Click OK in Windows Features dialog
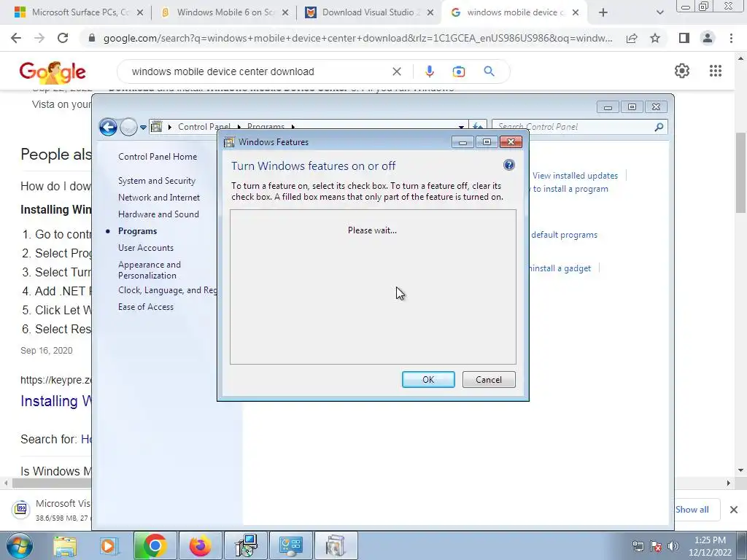Image resolution: width=747 pixels, height=560 pixels. click(x=427, y=379)
